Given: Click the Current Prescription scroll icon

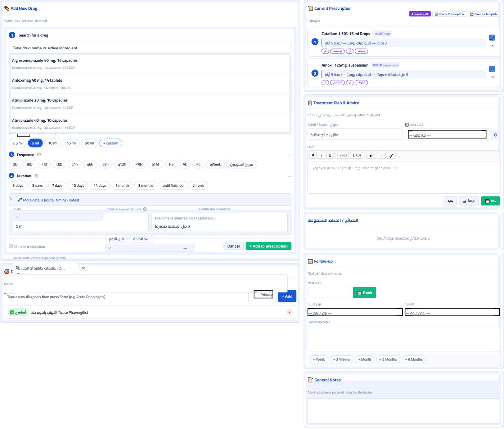Looking at the screenshot, I should 310,8.
